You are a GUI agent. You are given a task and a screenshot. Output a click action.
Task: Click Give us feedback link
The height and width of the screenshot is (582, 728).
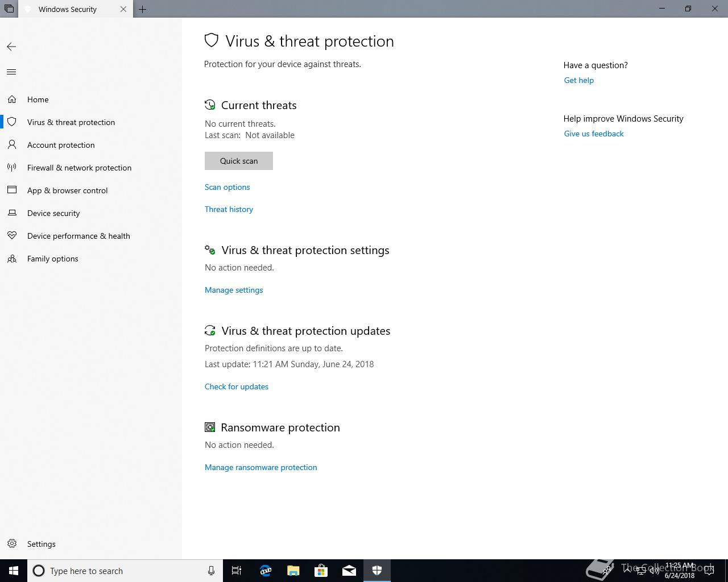[594, 134]
